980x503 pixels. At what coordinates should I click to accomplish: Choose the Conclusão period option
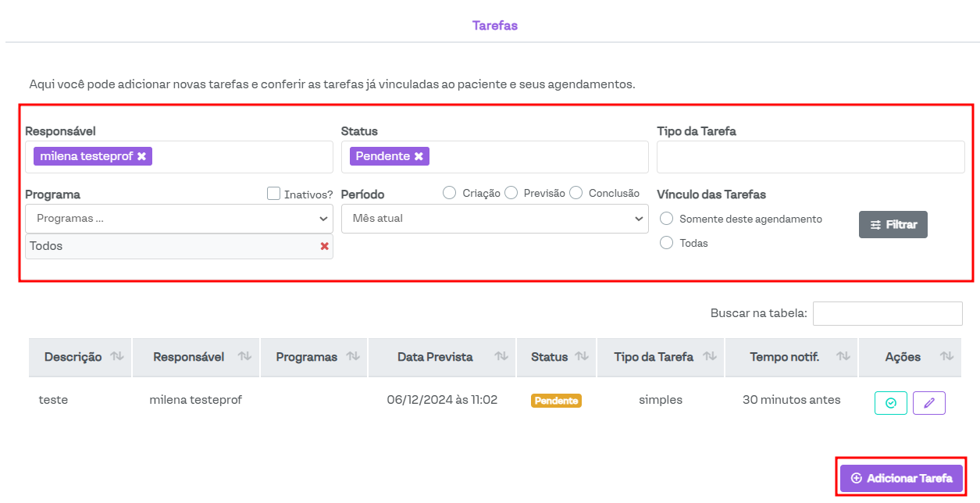pyautogui.click(x=576, y=193)
